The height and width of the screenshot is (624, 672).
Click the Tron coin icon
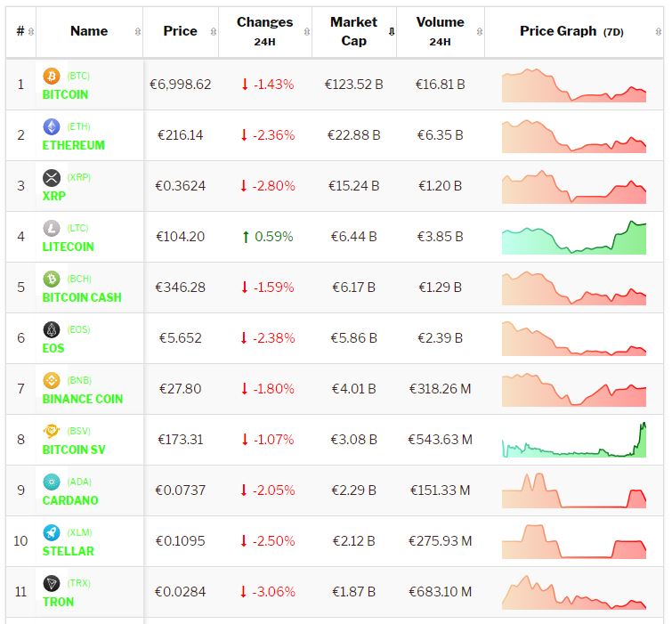point(52,584)
